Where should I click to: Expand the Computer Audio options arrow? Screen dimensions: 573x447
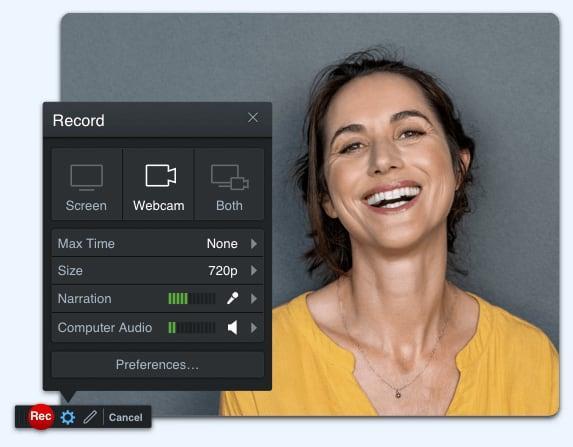254,327
